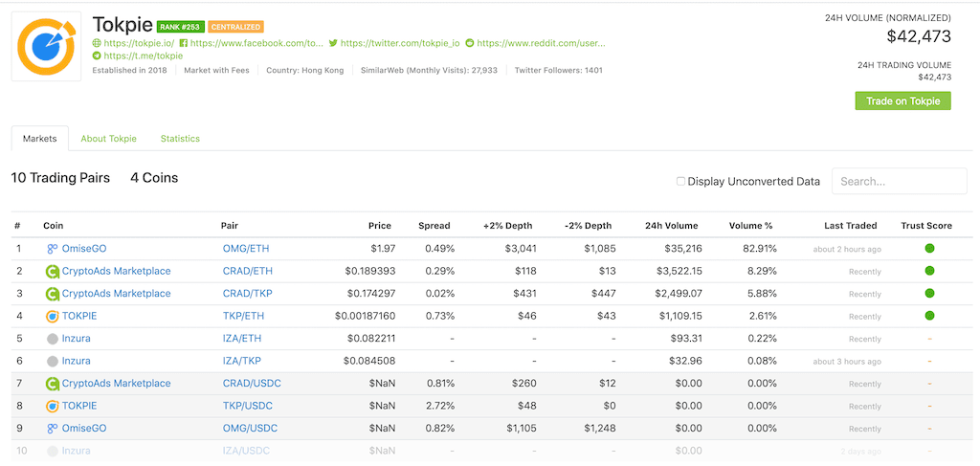Click green trust score dot for CRAD/TKP

click(x=929, y=294)
